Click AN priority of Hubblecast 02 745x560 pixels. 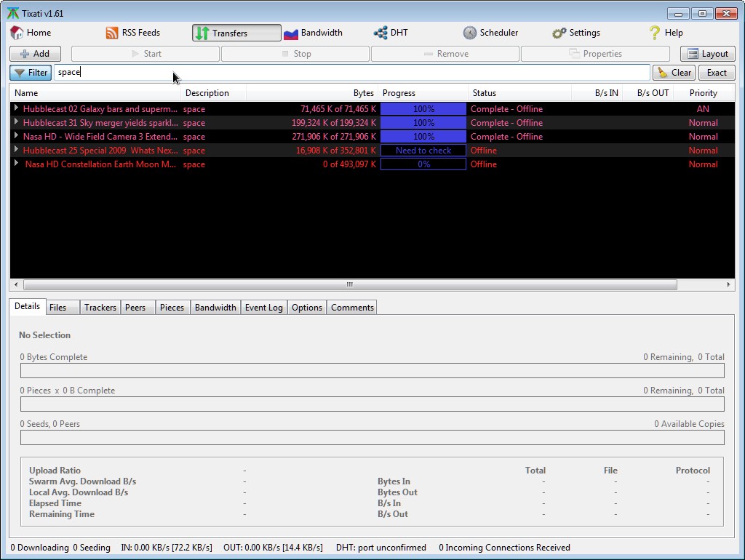tap(703, 109)
